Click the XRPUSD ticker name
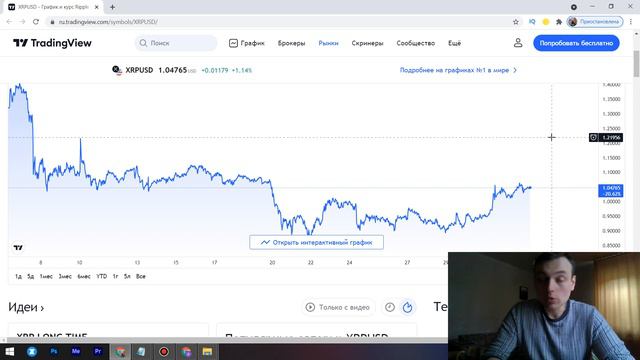 pos(139,70)
